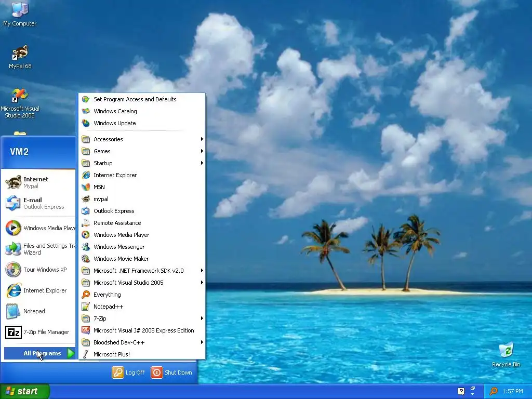Click the Windows Movie Maker icon
This screenshot has width=532, height=399.
coord(86,259)
